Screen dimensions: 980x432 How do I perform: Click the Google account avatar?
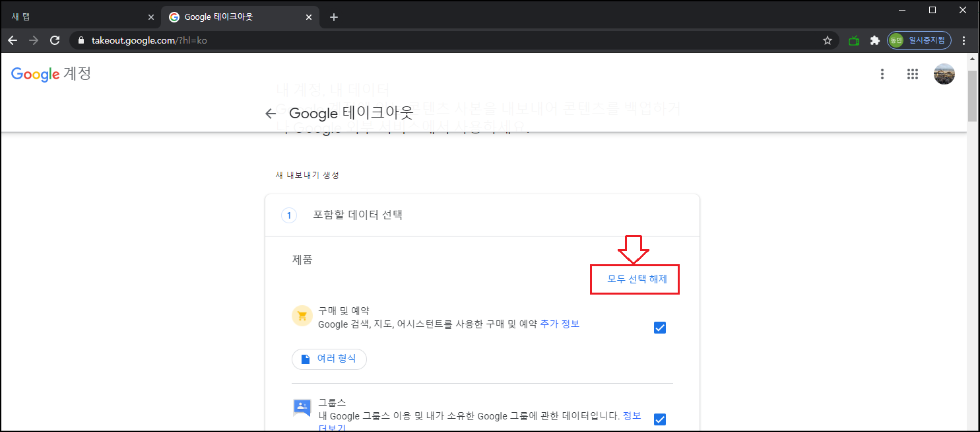pos(944,74)
